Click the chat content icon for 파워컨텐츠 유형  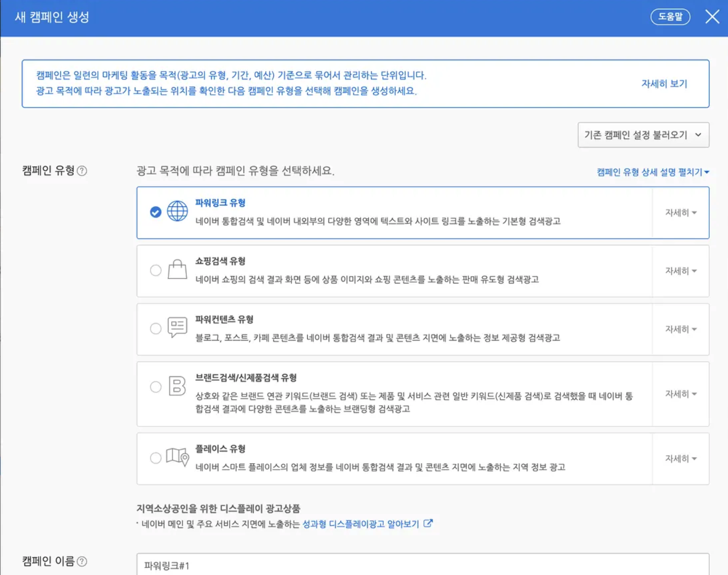(x=177, y=328)
